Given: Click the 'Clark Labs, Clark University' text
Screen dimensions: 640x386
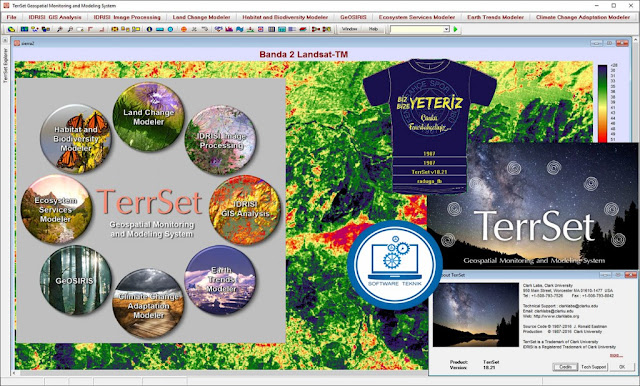Looking at the screenshot, I should coord(548,286).
